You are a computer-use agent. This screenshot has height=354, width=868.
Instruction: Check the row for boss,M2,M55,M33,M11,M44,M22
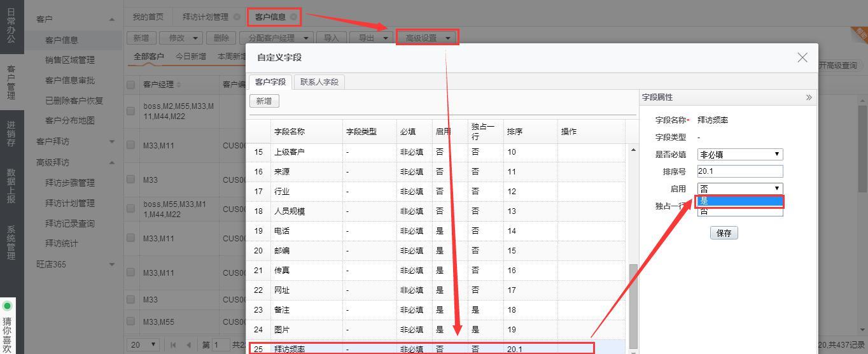pos(131,111)
